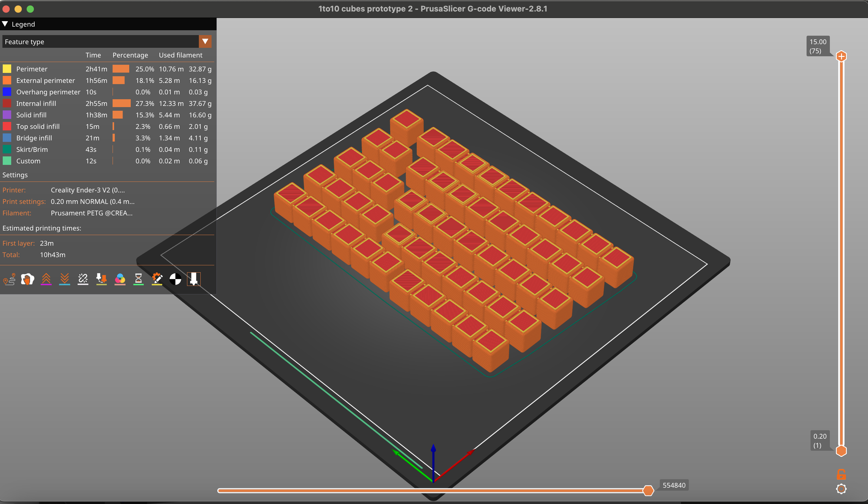Click the Used filament column header
Viewport: 868px width, 504px height.
coord(180,55)
